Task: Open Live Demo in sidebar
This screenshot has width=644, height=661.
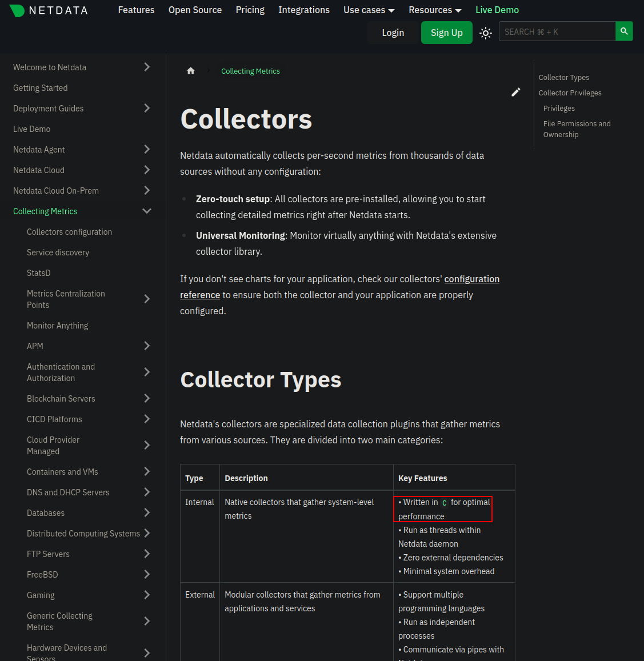Action: click(x=31, y=129)
